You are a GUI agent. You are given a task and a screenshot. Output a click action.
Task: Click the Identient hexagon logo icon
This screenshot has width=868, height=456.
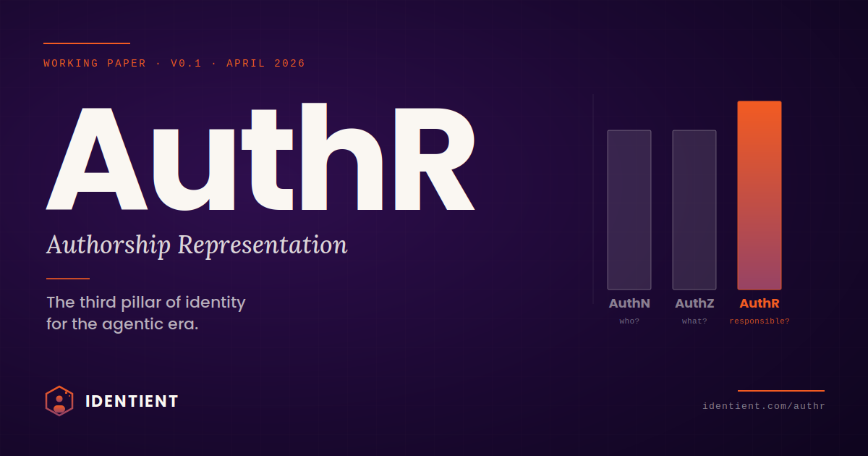[x=59, y=401]
